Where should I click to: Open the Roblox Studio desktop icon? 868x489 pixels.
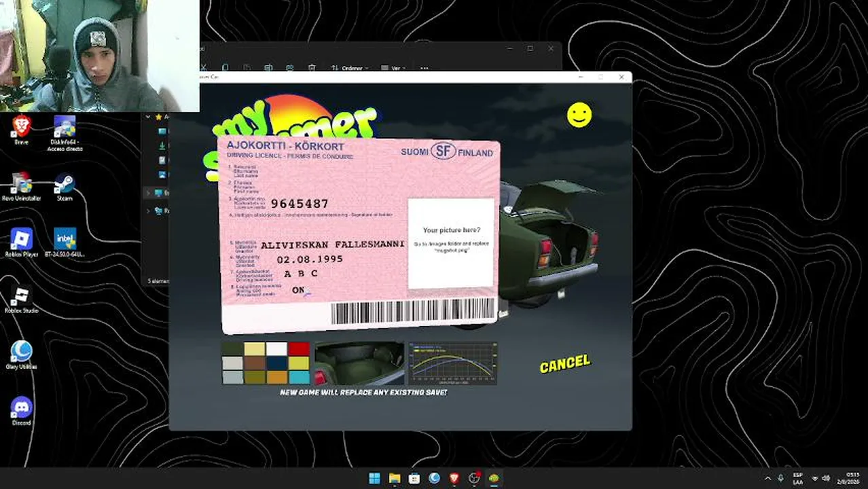coord(21,299)
